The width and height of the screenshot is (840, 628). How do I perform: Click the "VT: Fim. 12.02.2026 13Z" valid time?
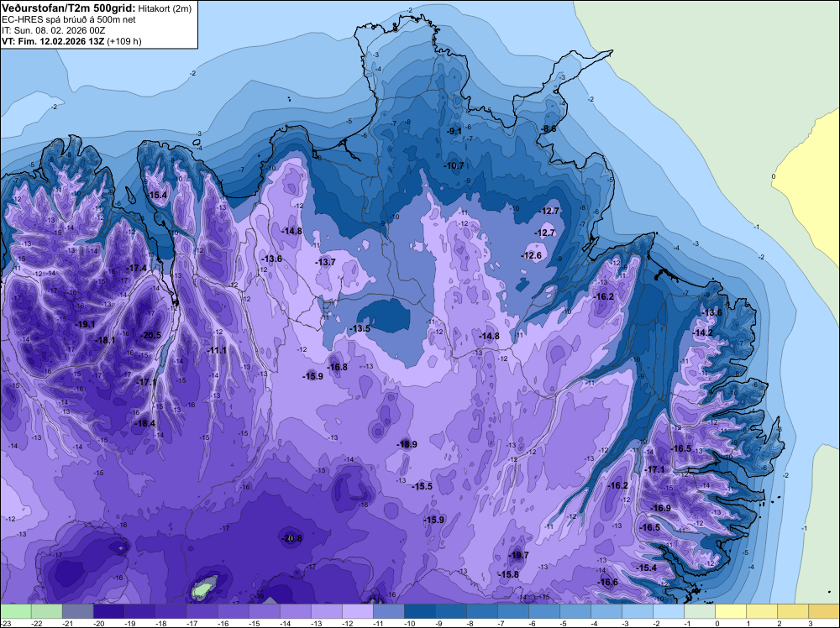[53, 41]
